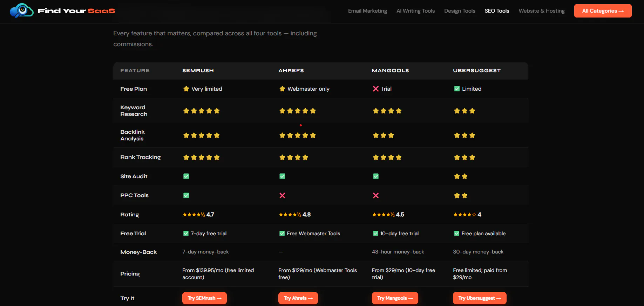Click Semrush's Site Audit green check
Screen dimensions: 644x306
pos(186,176)
